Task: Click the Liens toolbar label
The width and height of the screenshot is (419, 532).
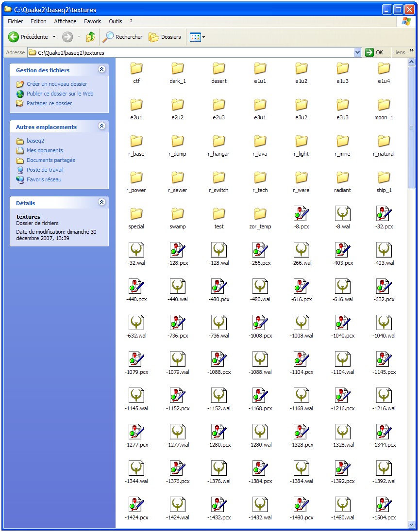Action: coord(399,52)
